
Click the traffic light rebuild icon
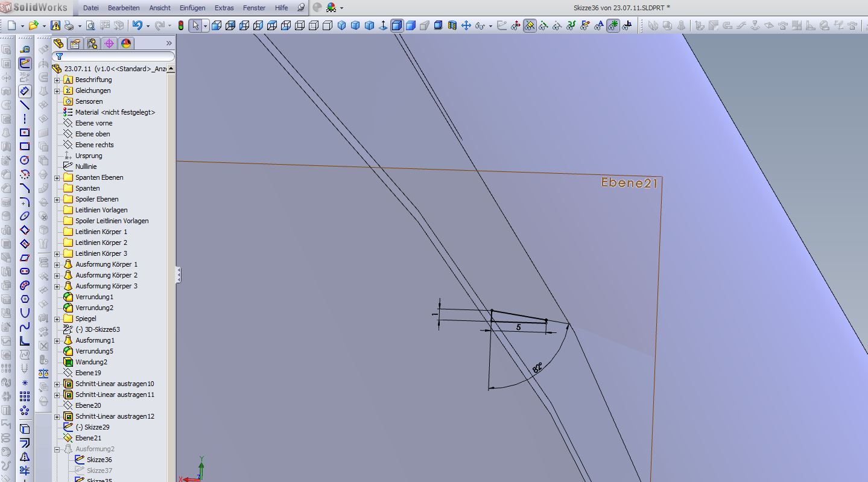(x=180, y=25)
